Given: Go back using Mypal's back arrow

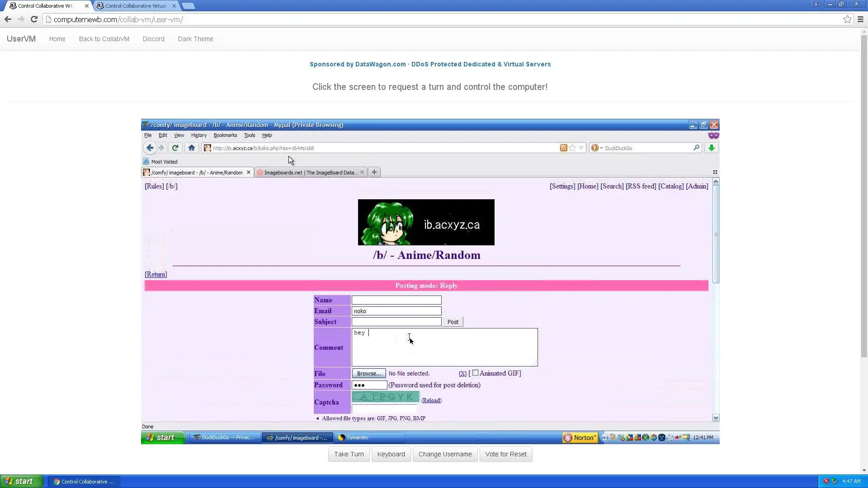Looking at the screenshot, I should pos(150,148).
